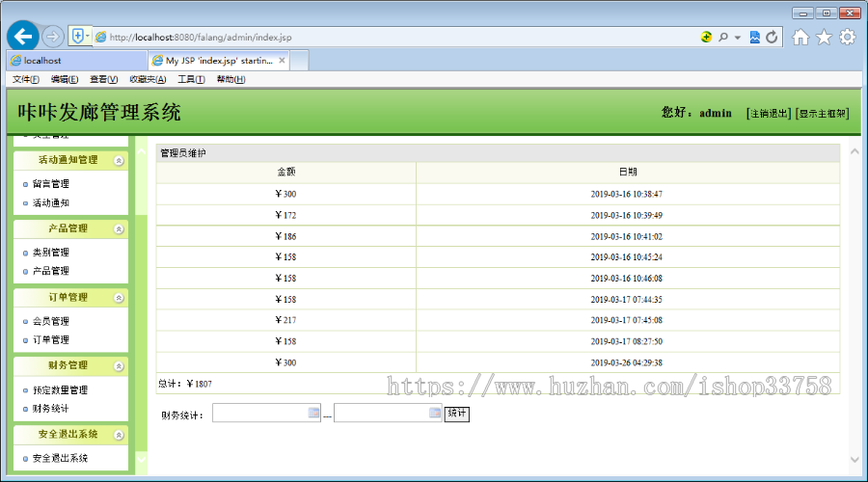The width and height of the screenshot is (868, 482).
Task: Open the 查看(V) menu
Action: pyautogui.click(x=103, y=79)
